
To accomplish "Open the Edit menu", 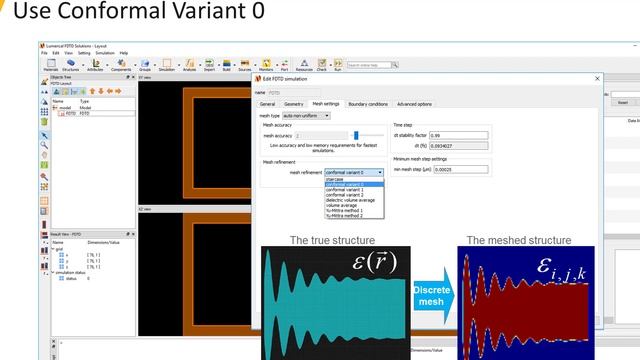I will [56, 53].
